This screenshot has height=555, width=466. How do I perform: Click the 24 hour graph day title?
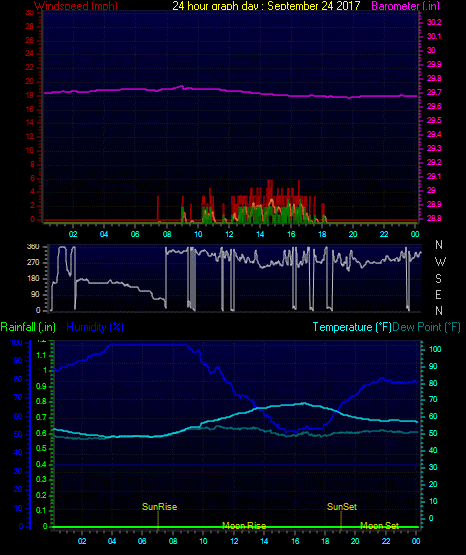[266, 6]
